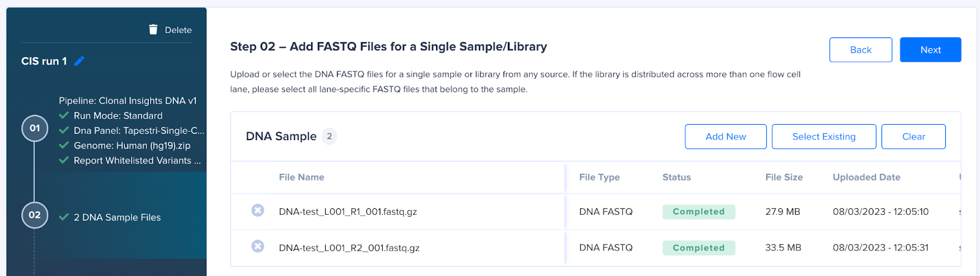This screenshot has height=276, width=980.
Task: Sort by File Size column header
Action: [783, 177]
